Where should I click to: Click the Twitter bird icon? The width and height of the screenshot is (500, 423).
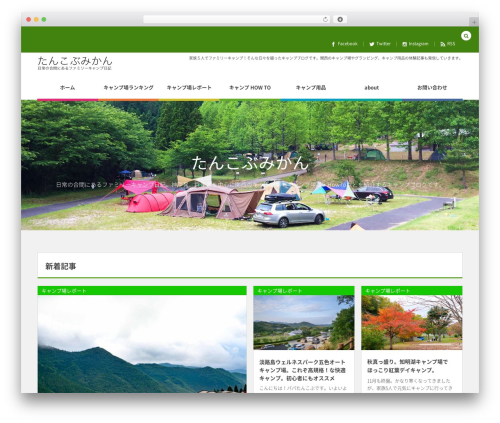pyautogui.click(x=372, y=44)
